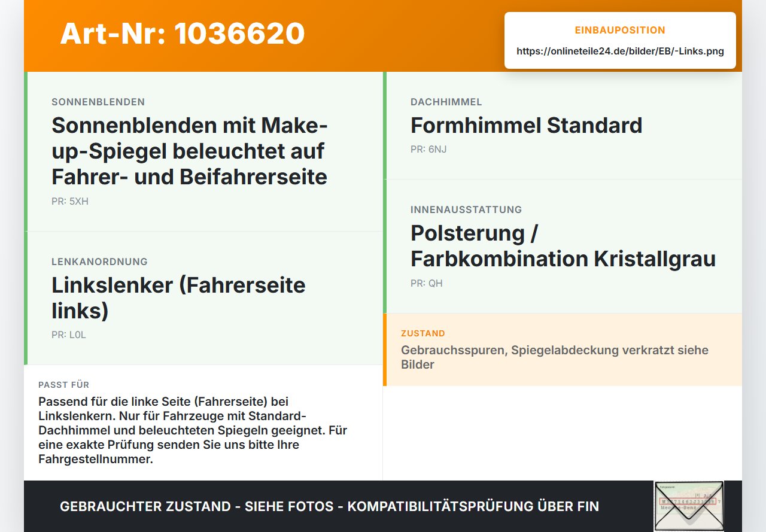Select the Einbauposition label in the header card
Viewport: 766px width, 532px height.
[620, 30]
